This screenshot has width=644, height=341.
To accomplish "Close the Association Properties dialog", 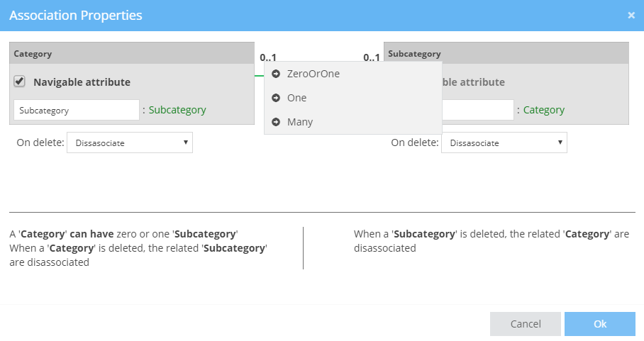I will tap(631, 15).
